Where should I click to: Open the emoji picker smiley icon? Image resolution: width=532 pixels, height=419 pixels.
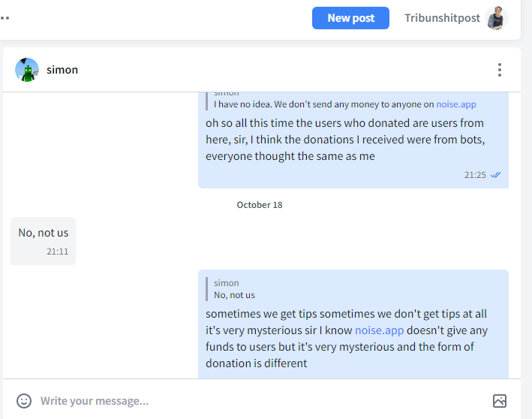(24, 401)
